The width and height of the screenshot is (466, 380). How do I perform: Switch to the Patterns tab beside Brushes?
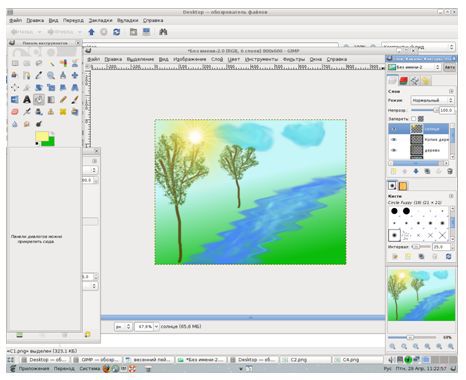point(403,186)
